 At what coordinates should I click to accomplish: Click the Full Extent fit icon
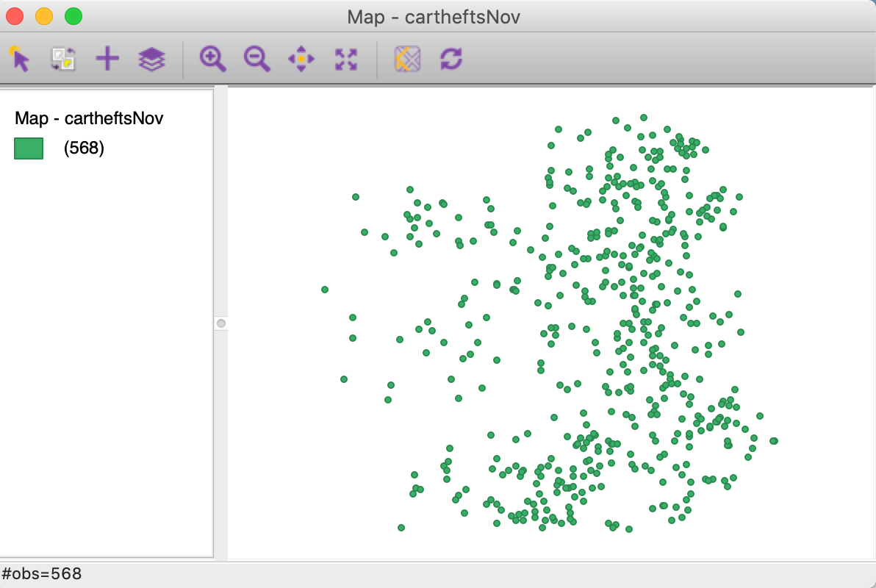pos(346,60)
